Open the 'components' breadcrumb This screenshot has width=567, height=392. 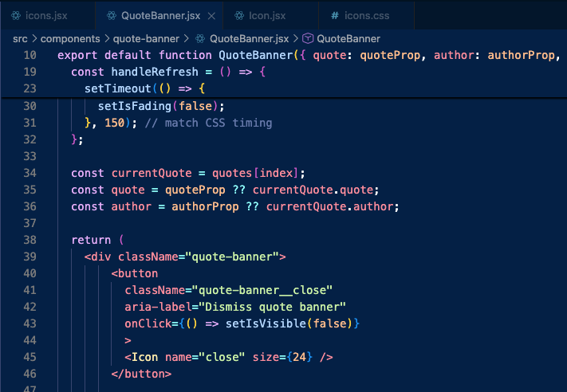click(x=70, y=39)
